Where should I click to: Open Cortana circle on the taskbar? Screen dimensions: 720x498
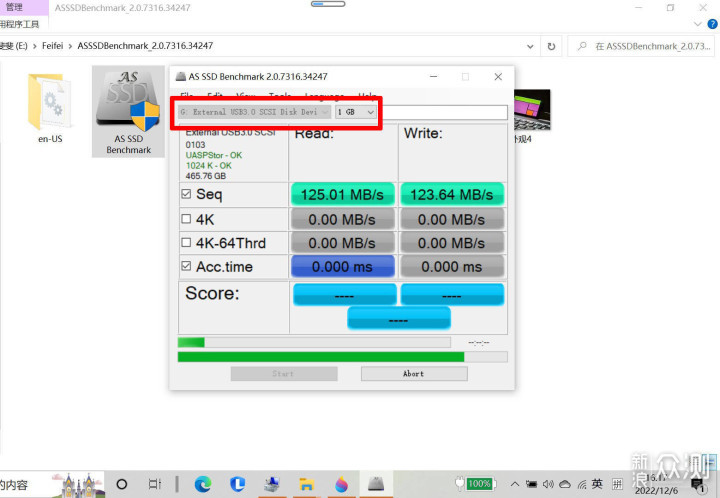point(122,484)
